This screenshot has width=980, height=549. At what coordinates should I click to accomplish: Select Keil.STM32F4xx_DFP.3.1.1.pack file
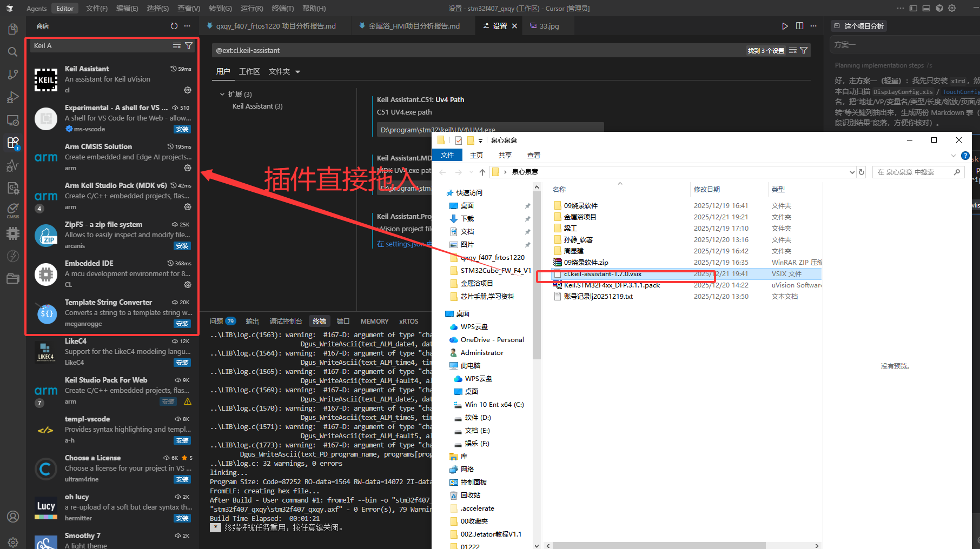click(612, 285)
